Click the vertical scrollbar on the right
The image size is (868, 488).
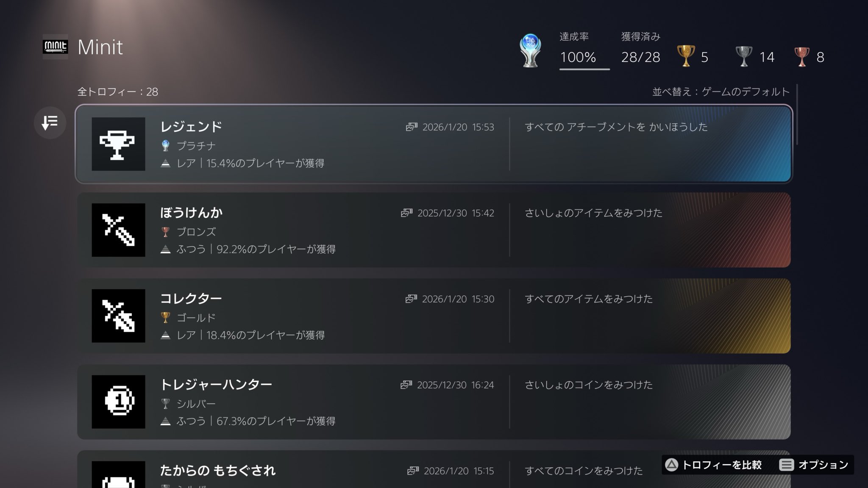(x=797, y=114)
